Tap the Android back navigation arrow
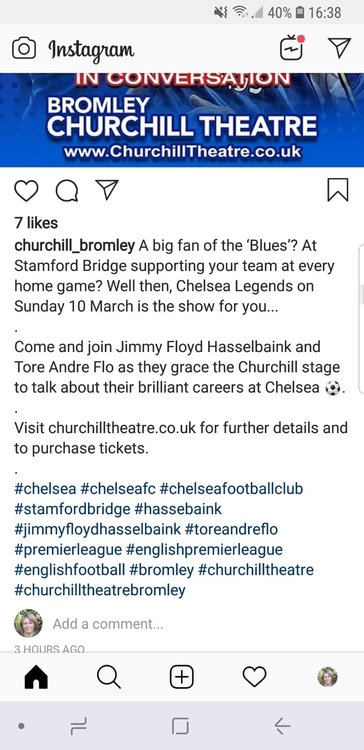This screenshot has height=750, width=364. click(282, 727)
